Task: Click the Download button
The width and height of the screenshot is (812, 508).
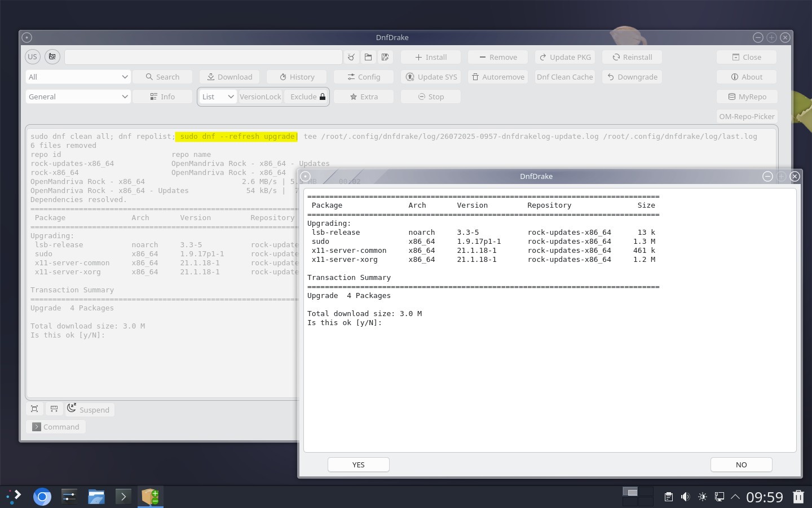Action: coord(230,77)
